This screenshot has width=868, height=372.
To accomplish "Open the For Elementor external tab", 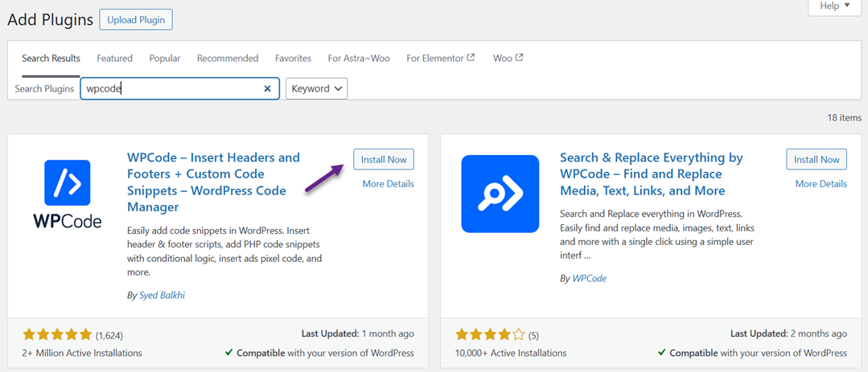I will pos(441,58).
